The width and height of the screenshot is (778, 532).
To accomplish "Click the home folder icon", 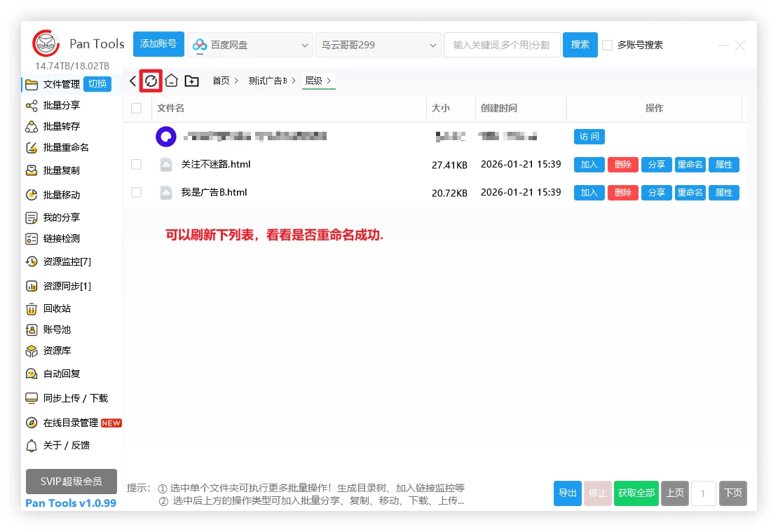I will click(171, 81).
